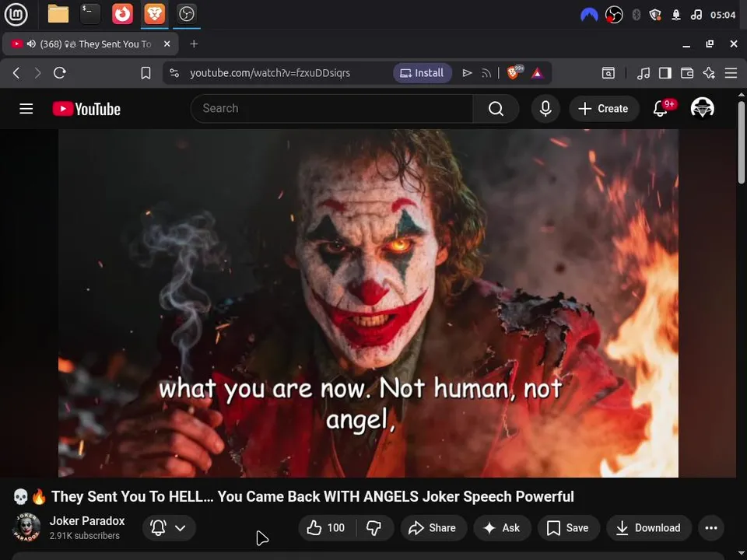Viewport: 747px width, 560px height.
Task: Save the video to a playlist
Action: 568,527
